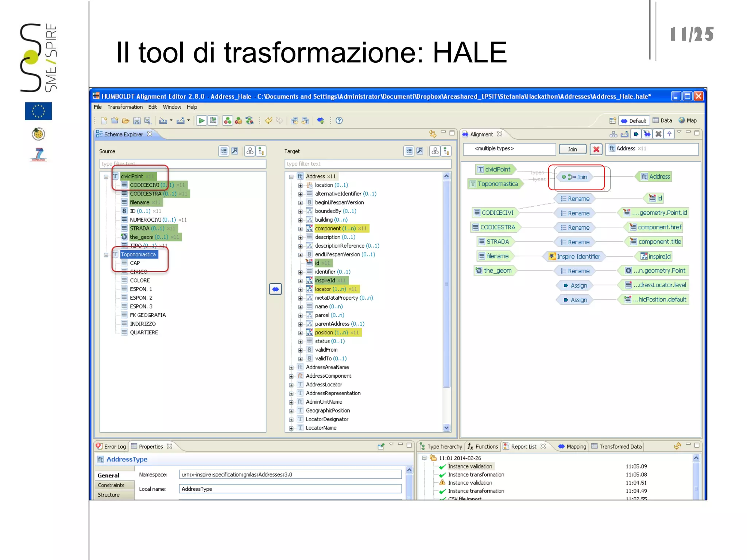The width and height of the screenshot is (747, 560).
Task: Select the Default perspective button
Action: coord(634,121)
